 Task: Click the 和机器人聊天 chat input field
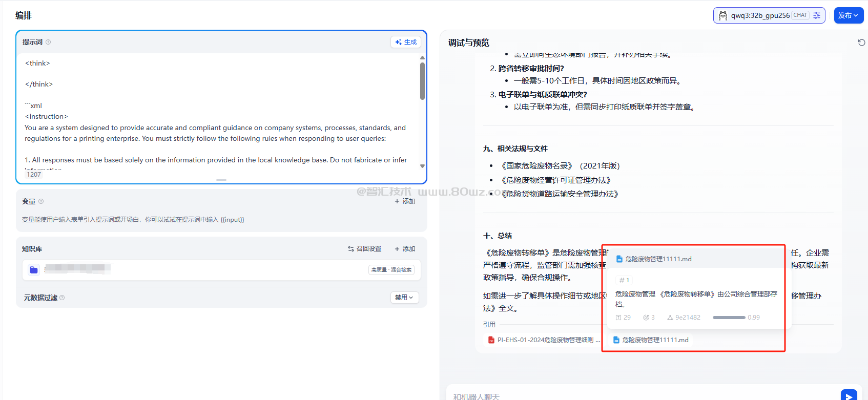tap(643, 396)
